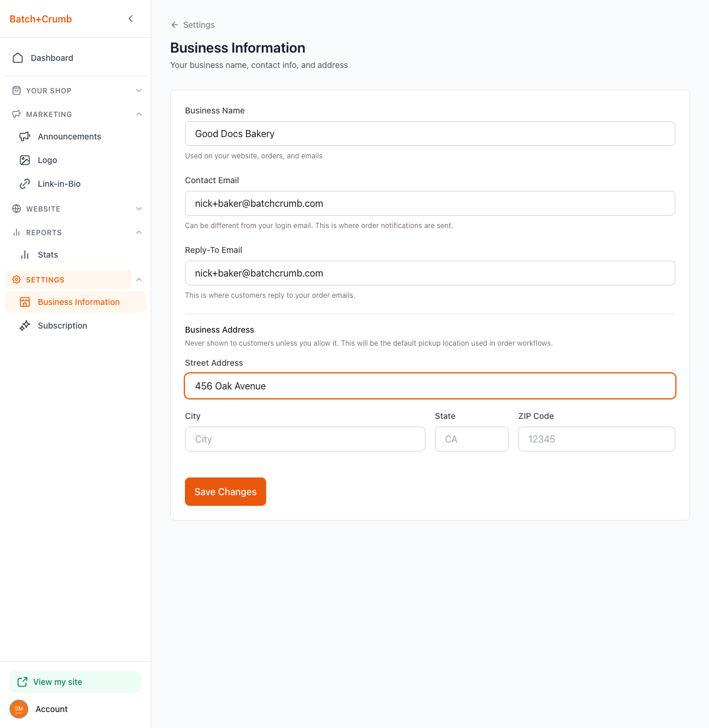Expand the Website section
This screenshot has height=728, width=709.
[139, 209]
